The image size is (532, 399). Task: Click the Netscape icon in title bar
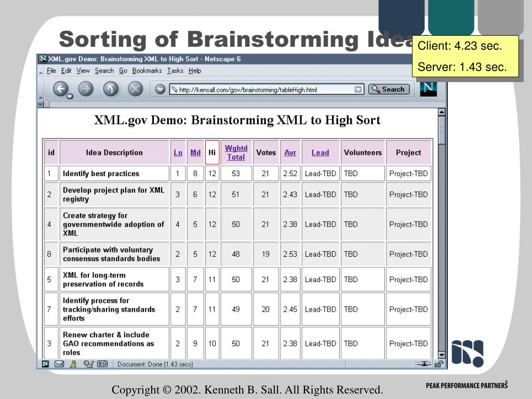point(43,59)
